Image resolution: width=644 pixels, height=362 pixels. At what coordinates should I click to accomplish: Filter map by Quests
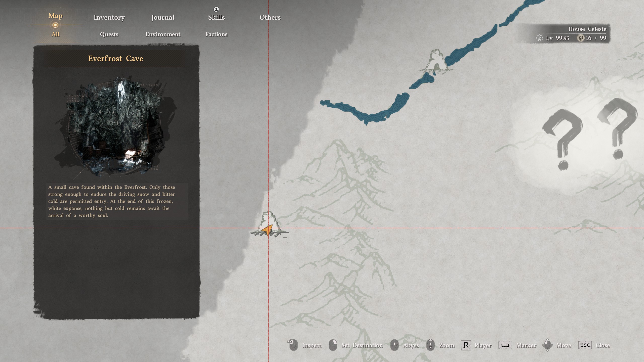coord(109,34)
